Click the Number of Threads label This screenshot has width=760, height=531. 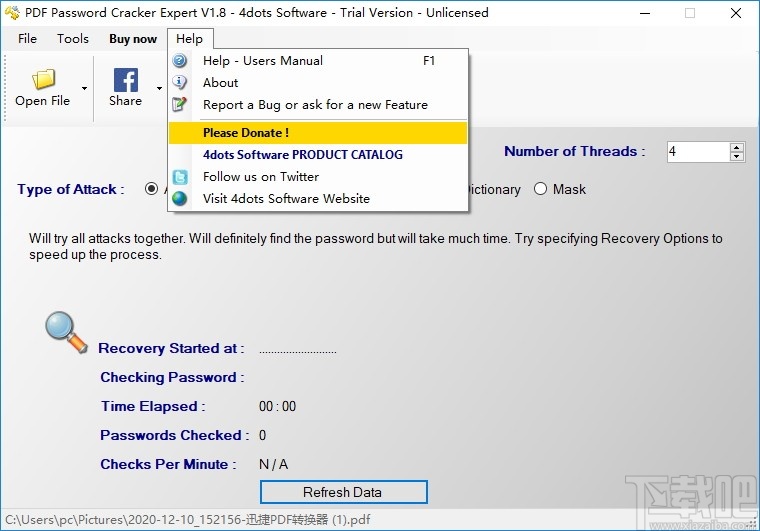575,151
